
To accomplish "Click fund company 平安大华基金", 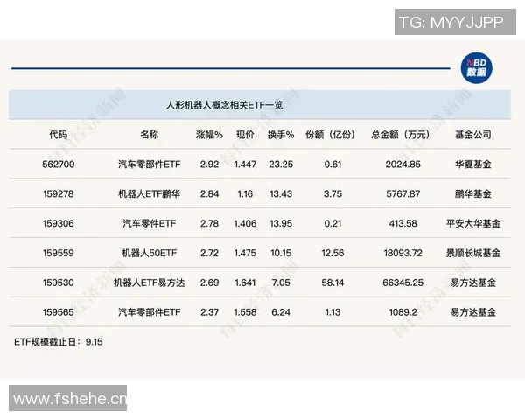I will [473, 223].
